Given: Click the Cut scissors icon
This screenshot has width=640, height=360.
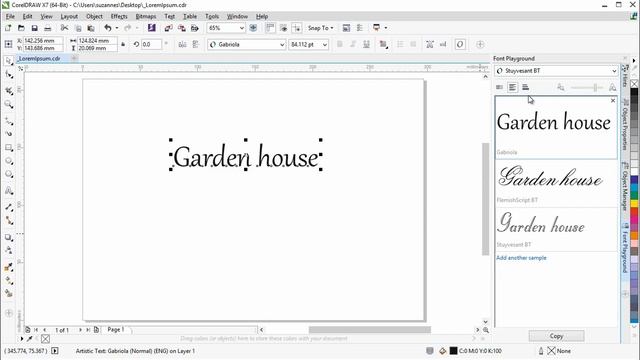Looking at the screenshot, I should tap(64, 28).
